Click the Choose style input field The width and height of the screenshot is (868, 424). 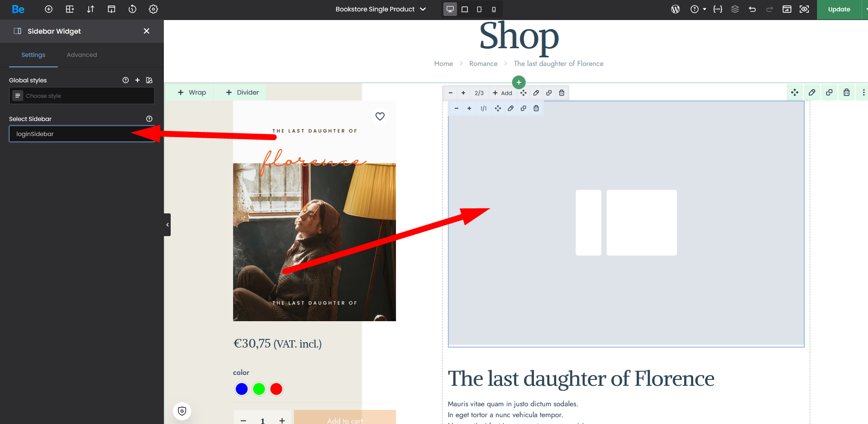86,96
